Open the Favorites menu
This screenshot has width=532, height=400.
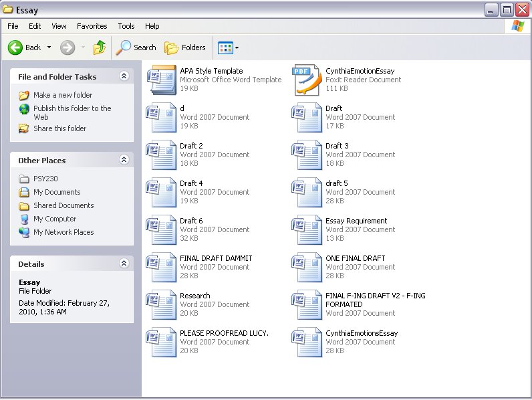92,26
